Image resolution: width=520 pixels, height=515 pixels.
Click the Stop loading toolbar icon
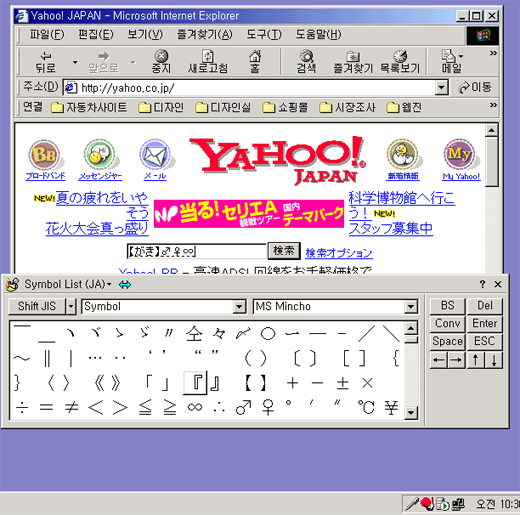pyautogui.click(x=161, y=56)
